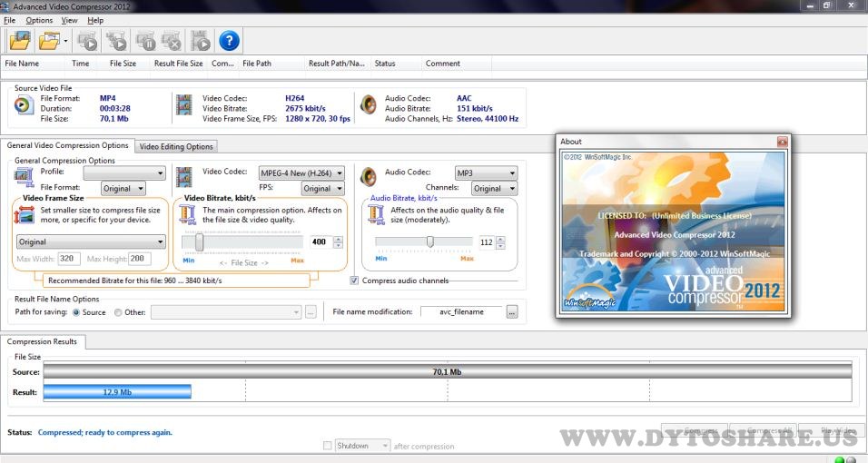Select Source as the path for saving
Image resolution: width=868 pixels, height=463 pixels.
76,312
